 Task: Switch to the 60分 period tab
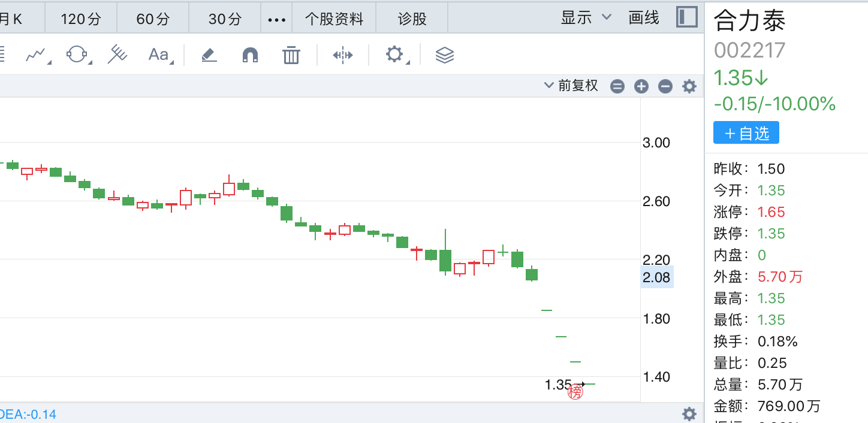[153, 19]
